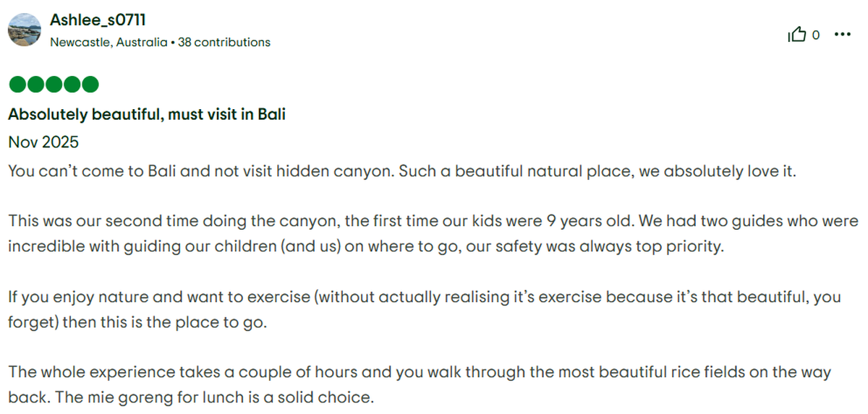Viewport: 868px width, 414px height.
Task: Click the Newcastle, Australia location text
Action: (x=109, y=42)
